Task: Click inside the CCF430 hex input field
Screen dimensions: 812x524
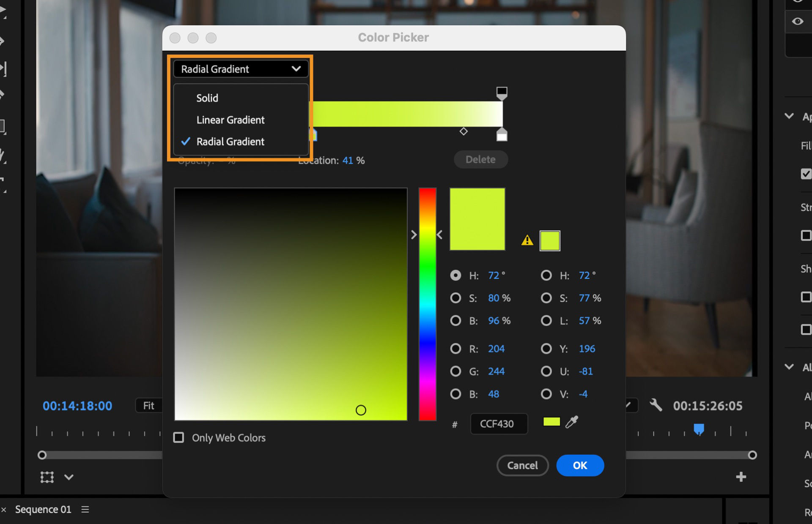Action: pos(499,424)
